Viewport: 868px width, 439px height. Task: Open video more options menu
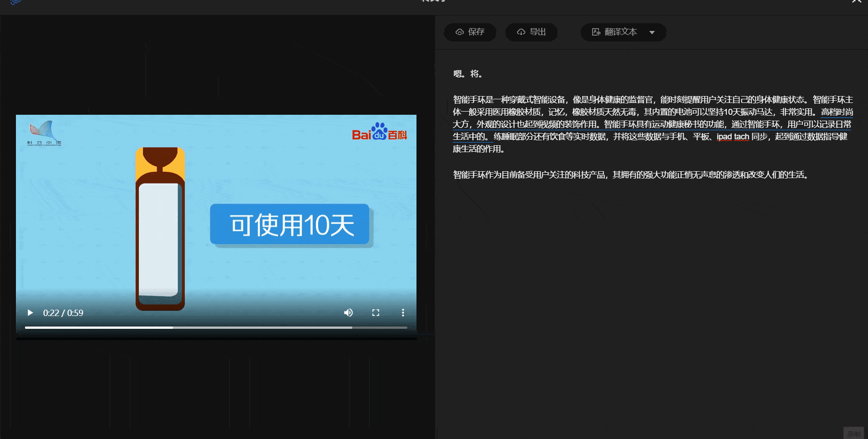click(403, 313)
